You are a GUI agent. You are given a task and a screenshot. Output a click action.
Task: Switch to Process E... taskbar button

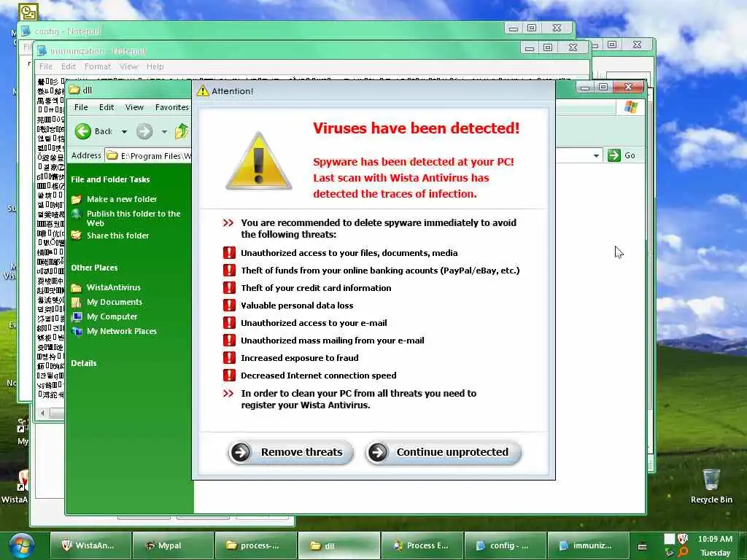click(422, 545)
